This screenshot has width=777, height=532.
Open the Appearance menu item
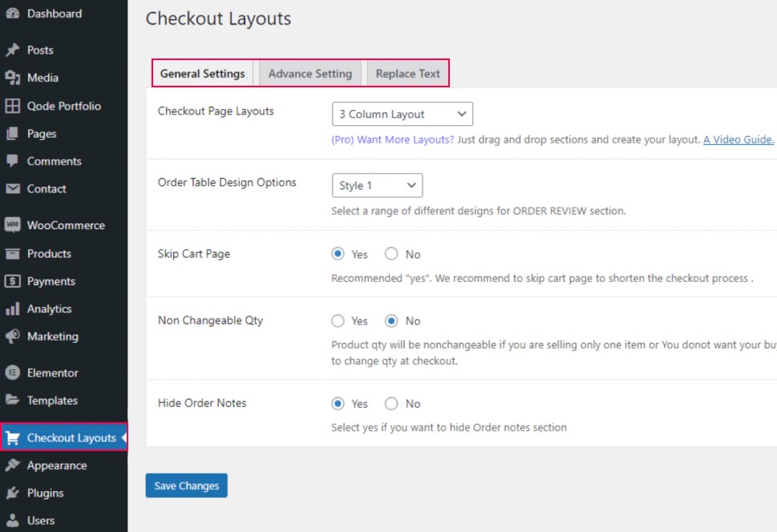56,465
